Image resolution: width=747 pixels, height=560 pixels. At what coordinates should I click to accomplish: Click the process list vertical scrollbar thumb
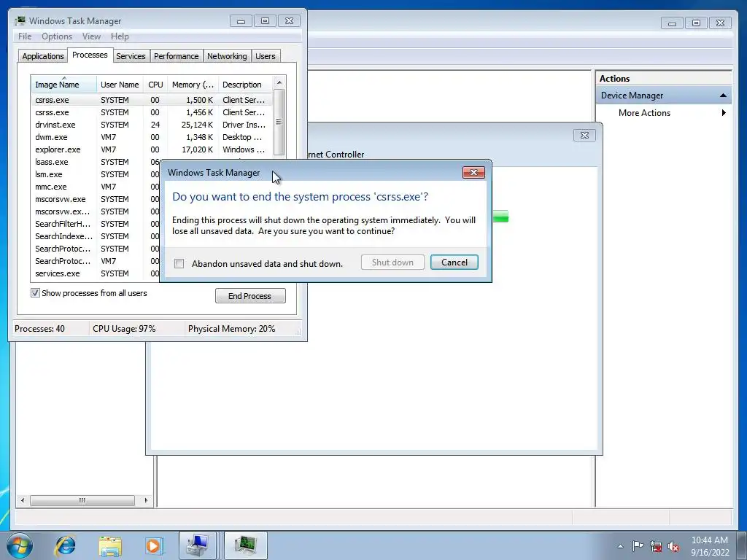pyautogui.click(x=279, y=122)
